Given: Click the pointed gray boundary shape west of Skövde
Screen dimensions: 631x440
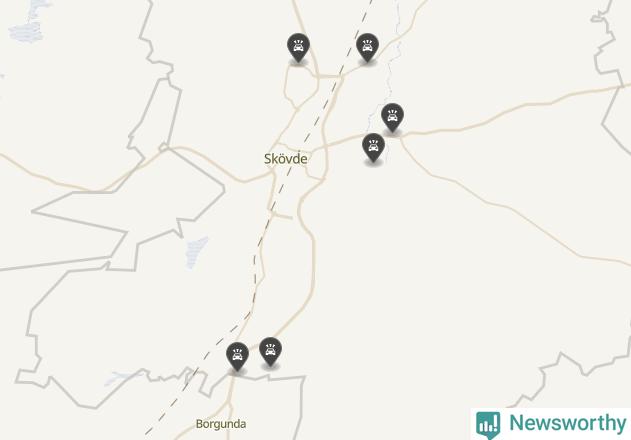Looking at the screenshot, I should point(129,211).
